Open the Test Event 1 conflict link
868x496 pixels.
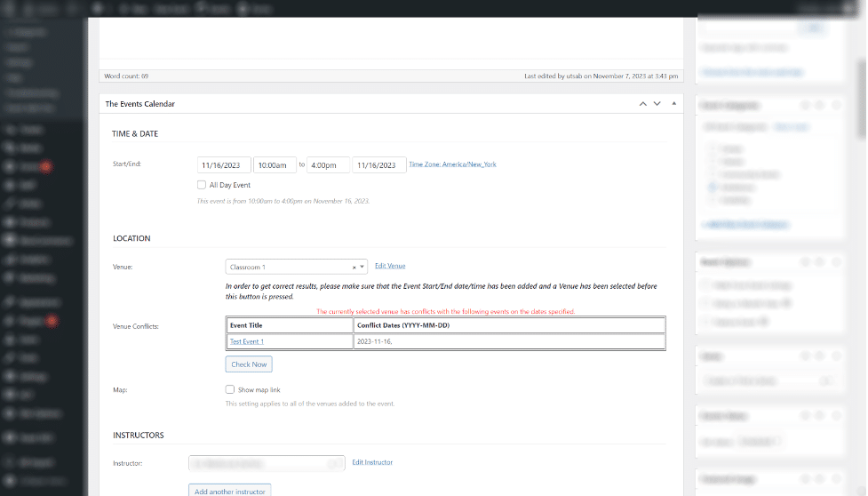247,341
